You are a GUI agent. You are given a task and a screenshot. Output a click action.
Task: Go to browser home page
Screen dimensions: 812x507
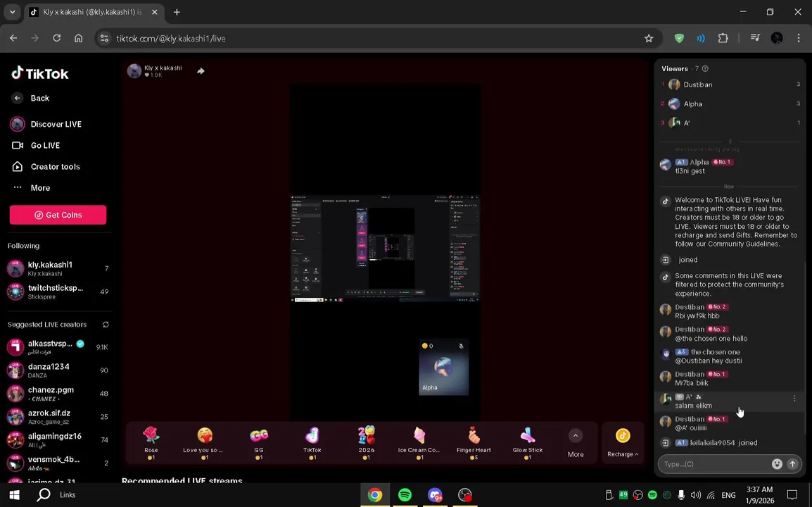pyautogui.click(x=78, y=38)
